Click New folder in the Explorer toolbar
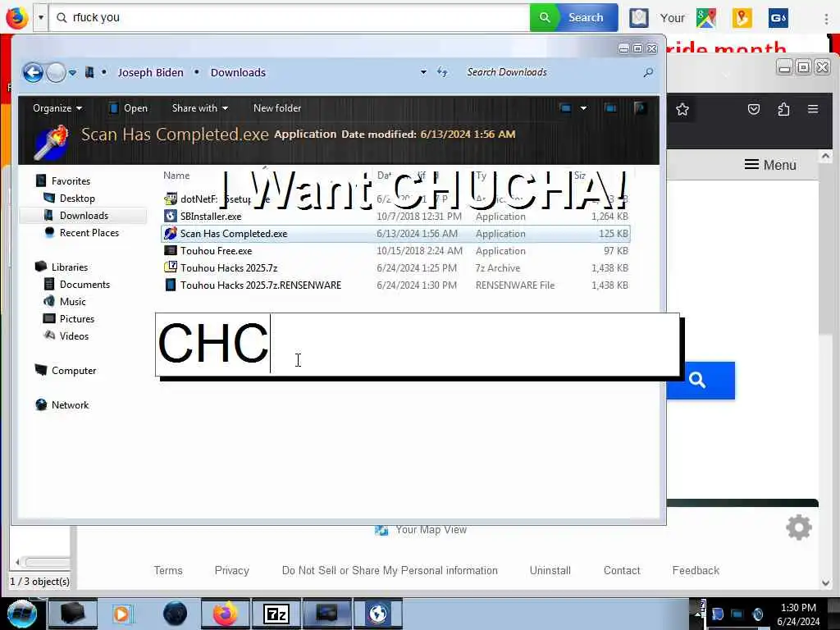This screenshot has height=630, width=840. [x=277, y=108]
